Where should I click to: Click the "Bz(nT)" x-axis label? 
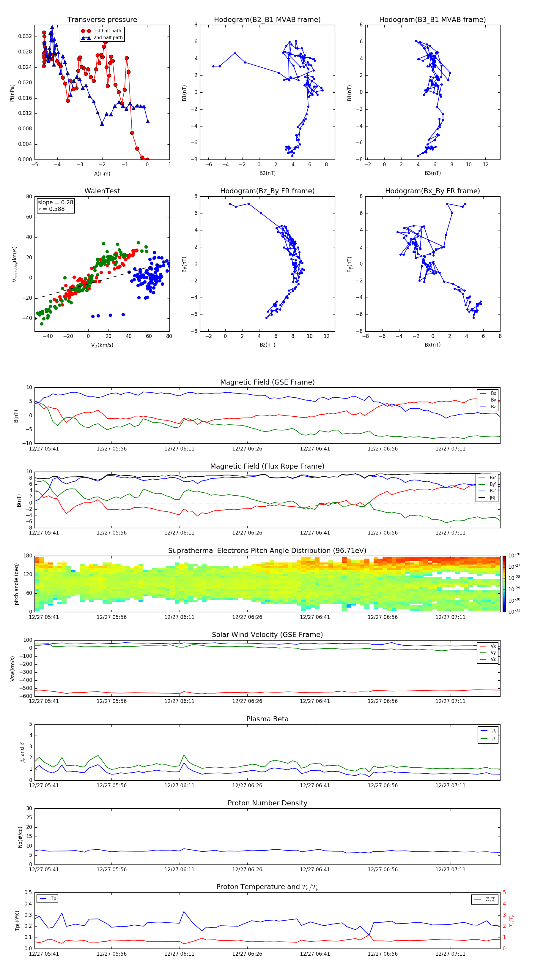pyautogui.click(x=267, y=345)
